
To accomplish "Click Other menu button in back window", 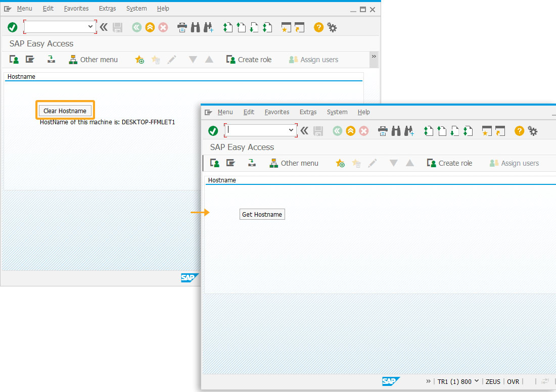I will pos(94,60).
